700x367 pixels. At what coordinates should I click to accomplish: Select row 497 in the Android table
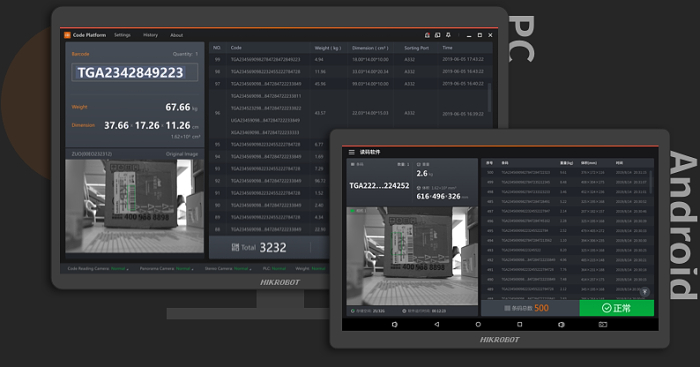point(567,211)
